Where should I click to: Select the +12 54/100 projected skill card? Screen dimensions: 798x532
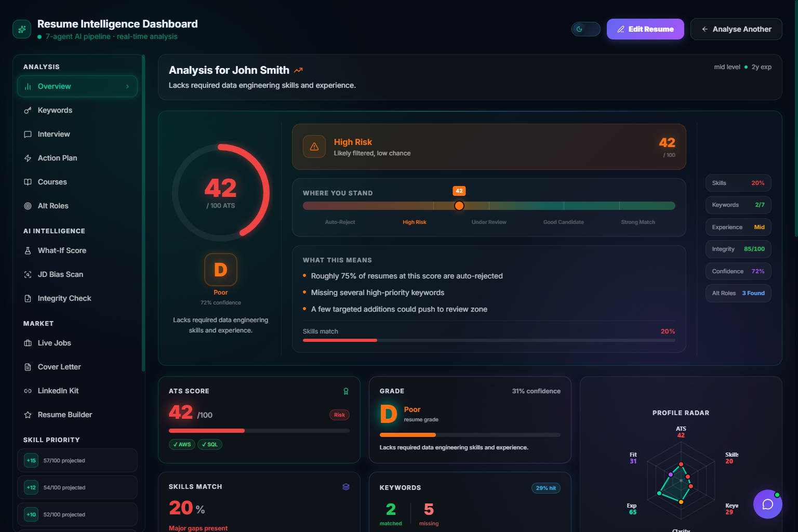click(x=77, y=487)
